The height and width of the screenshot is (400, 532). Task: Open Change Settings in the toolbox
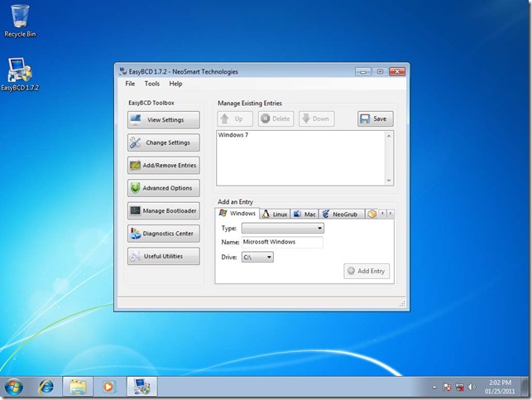point(164,142)
